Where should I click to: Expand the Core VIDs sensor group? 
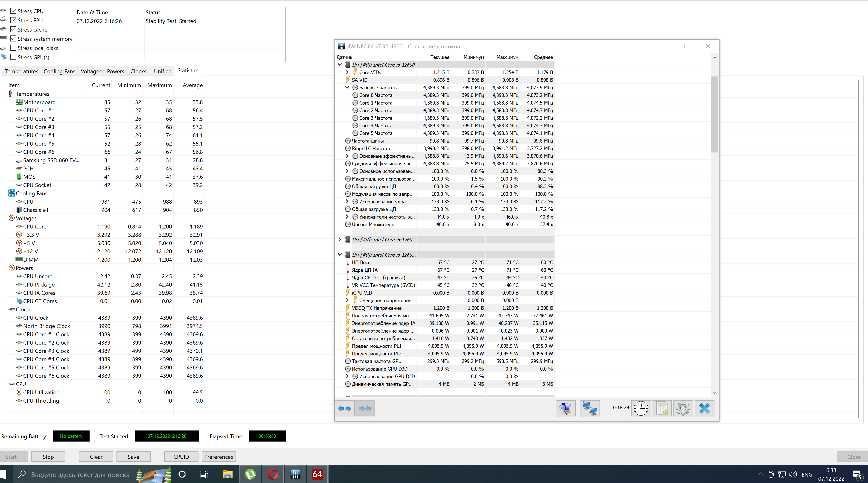click(347, 72)
